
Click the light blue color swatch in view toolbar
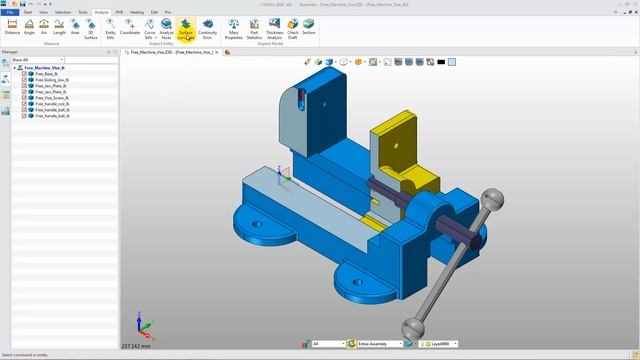coord(452,62)
